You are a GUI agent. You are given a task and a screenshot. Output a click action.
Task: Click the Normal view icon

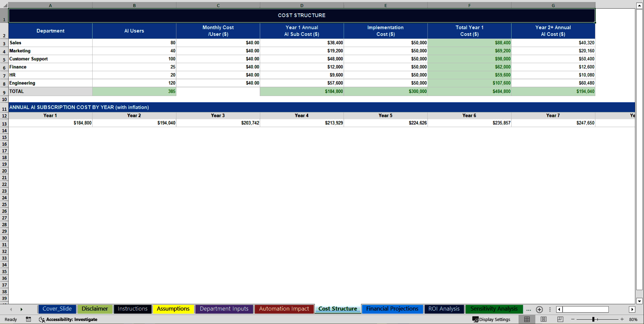(527, 319)
